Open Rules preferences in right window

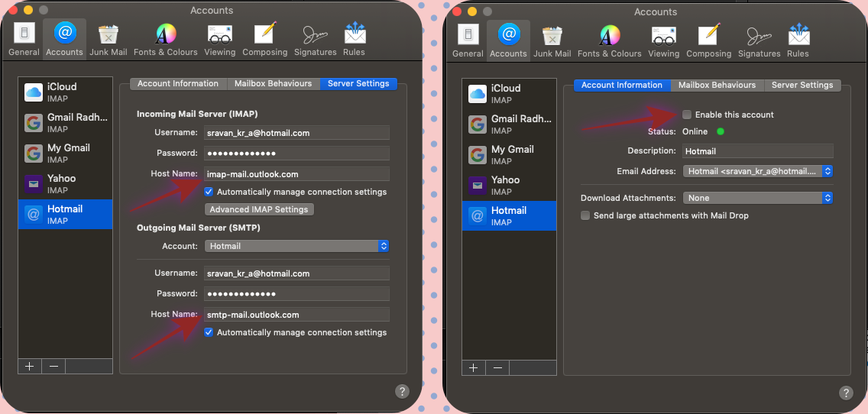click(798, 41)
